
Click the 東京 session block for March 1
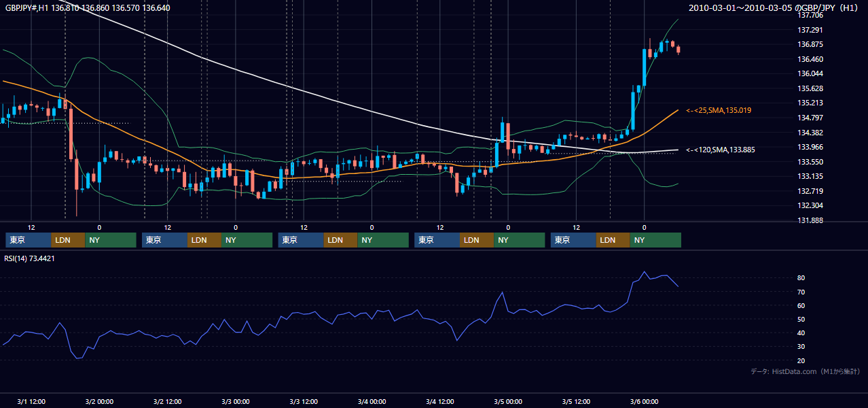[28, 240]
